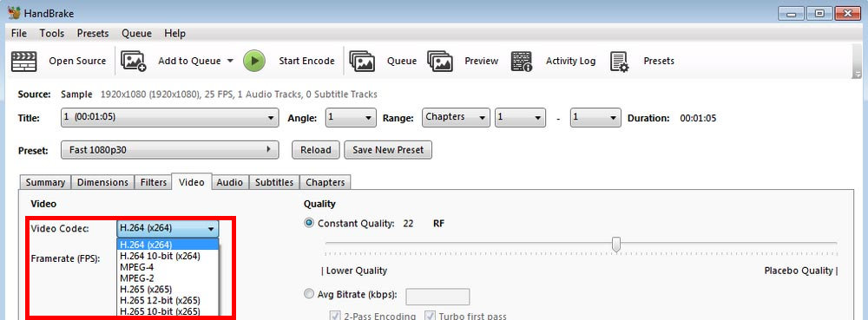Open the Tools menu

pos(51,34)
